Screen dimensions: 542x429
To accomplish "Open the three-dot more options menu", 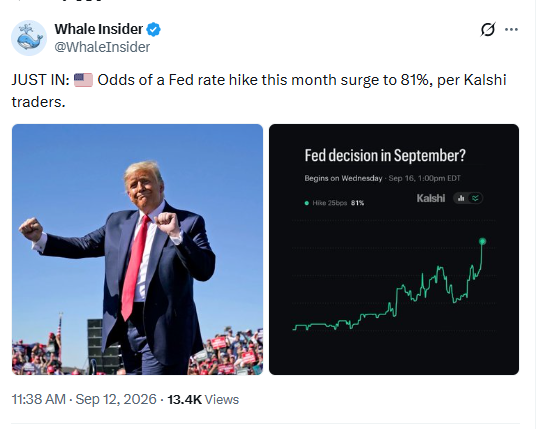I will (x=511, y=29).
